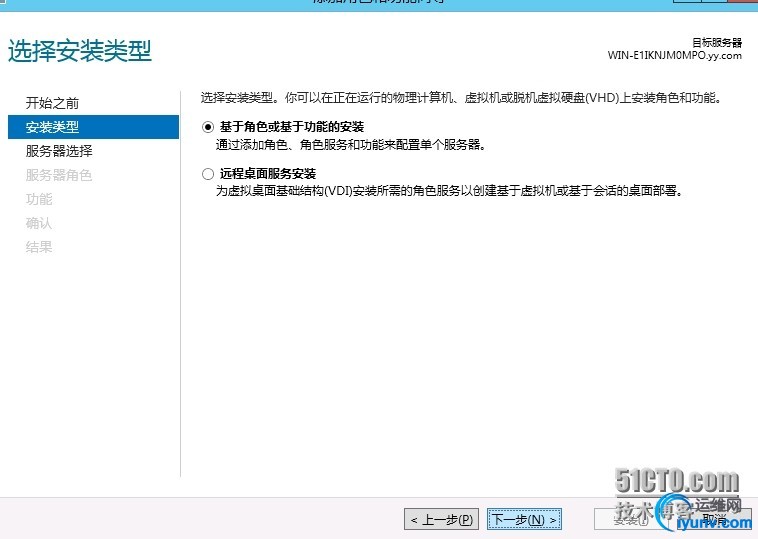Image resolution: width=758 pixels, height=539 pixels.
Task: Click the 取消 cancel button
Action: 714,520
